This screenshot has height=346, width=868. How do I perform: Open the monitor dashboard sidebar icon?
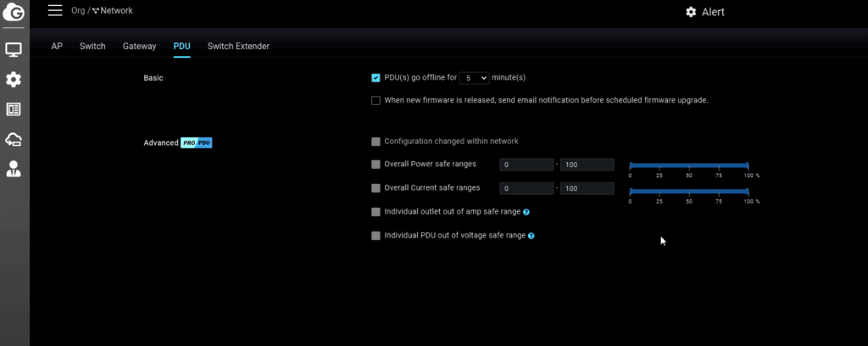click(x=14, y=50)
